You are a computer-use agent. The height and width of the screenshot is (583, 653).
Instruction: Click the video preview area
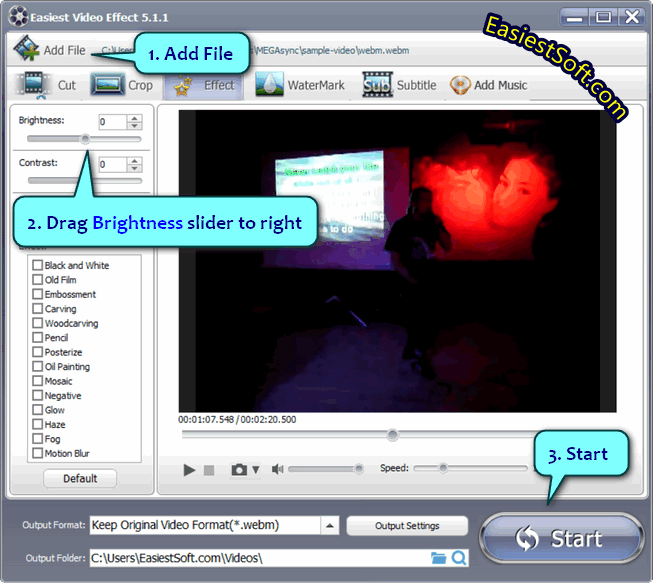coord(397,261)
